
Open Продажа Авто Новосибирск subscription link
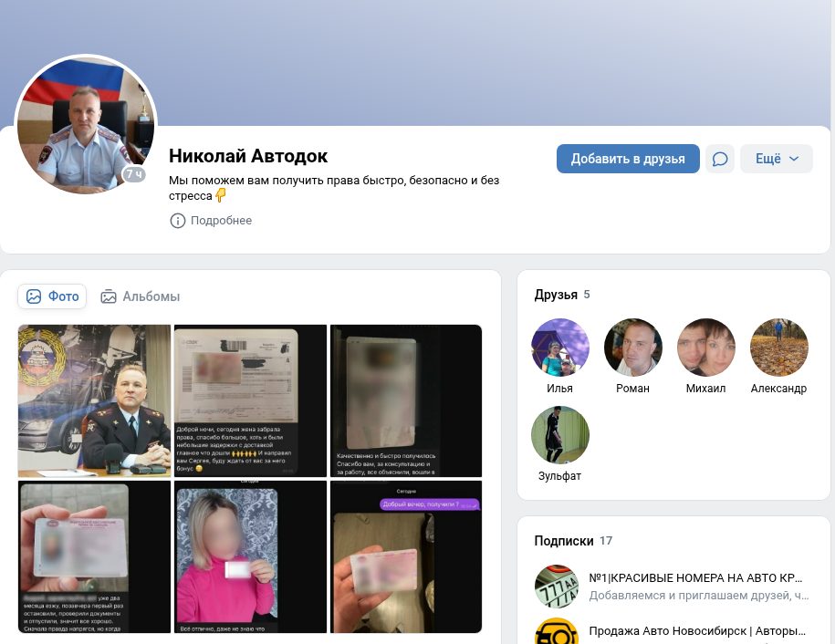tap(697, 631)
